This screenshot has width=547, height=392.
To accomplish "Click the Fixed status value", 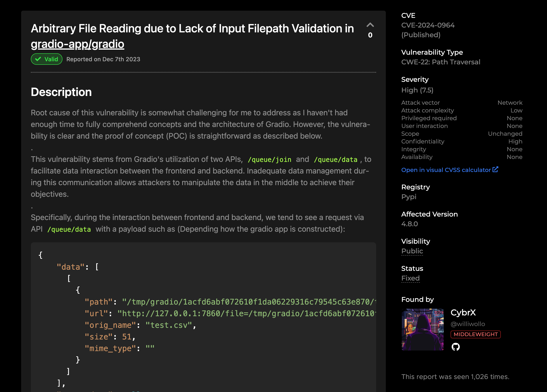I will (410, 278).
